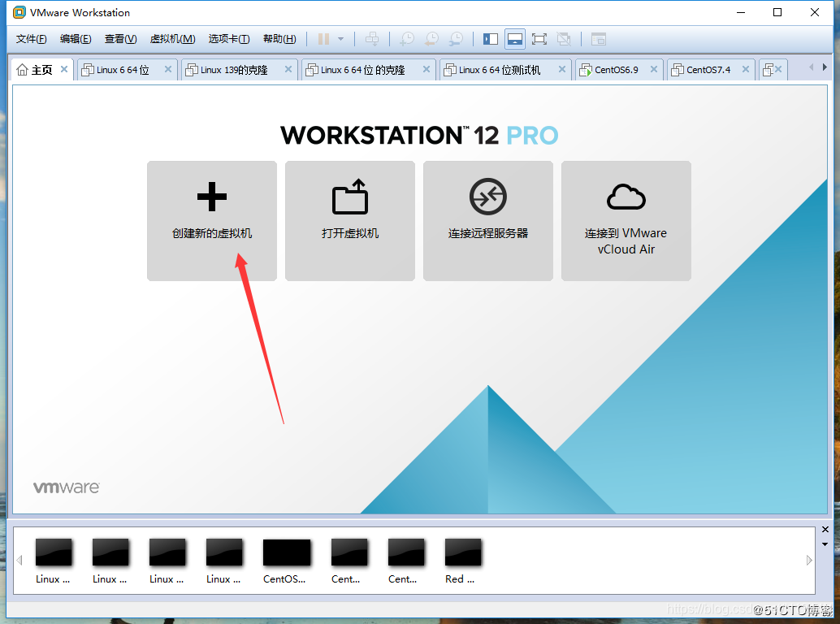Open the 选项卡(T) menu

click(229, 38)
